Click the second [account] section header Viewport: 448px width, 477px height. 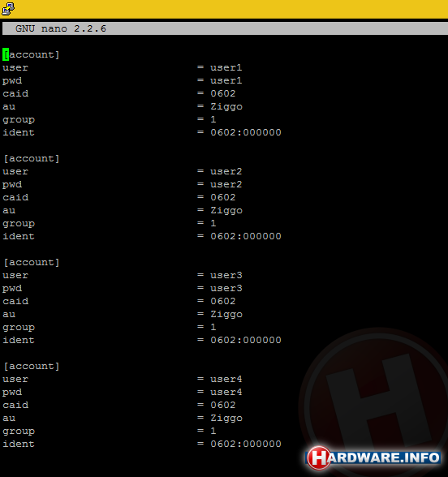point(32,158)
